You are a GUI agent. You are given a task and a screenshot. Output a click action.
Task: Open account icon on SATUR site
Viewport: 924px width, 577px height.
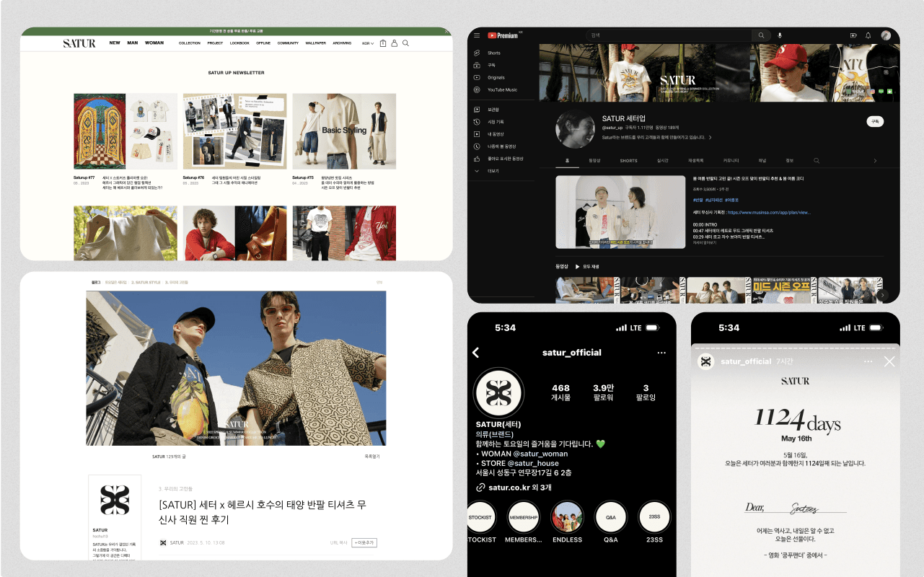(x=395, y=43)
